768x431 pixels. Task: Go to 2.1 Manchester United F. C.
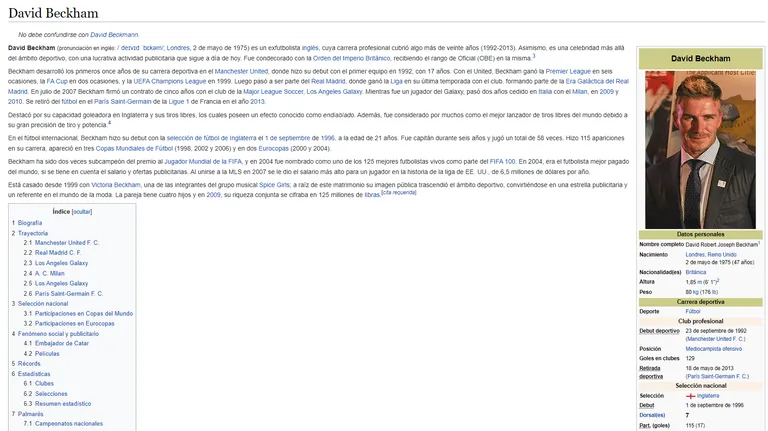[x=67, y=243]
